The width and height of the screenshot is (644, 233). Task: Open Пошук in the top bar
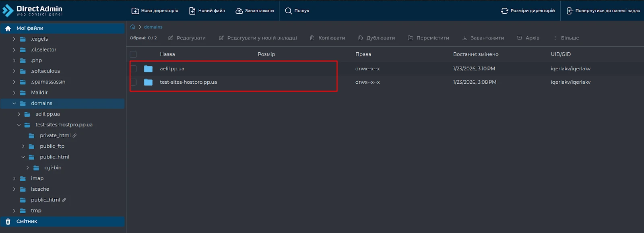[297, 11]
